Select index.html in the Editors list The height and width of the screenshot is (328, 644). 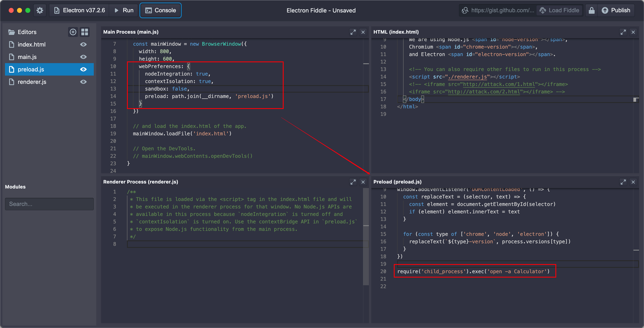[49, 45]
